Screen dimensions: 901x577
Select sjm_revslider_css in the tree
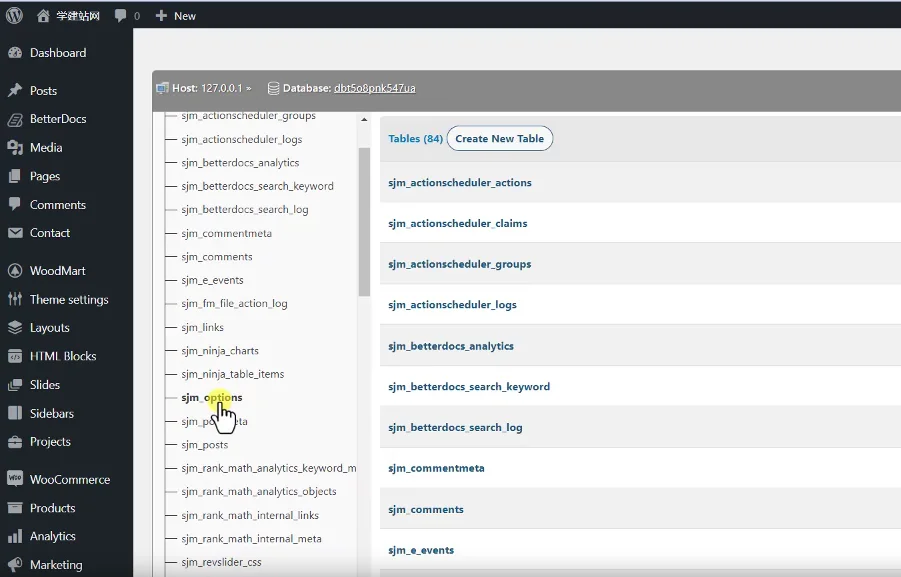[x=221, y=562]
